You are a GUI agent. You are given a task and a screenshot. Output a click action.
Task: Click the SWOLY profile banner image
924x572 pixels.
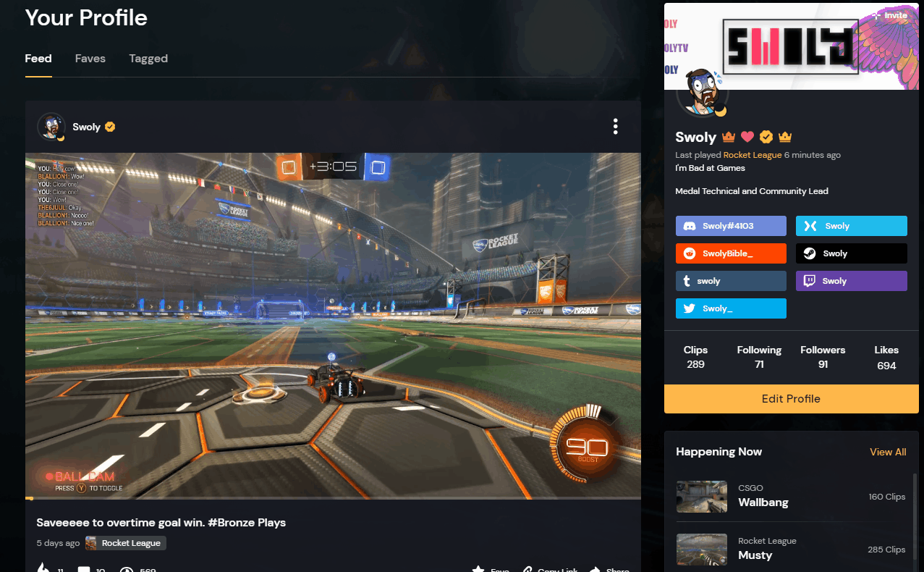point(792,46)
